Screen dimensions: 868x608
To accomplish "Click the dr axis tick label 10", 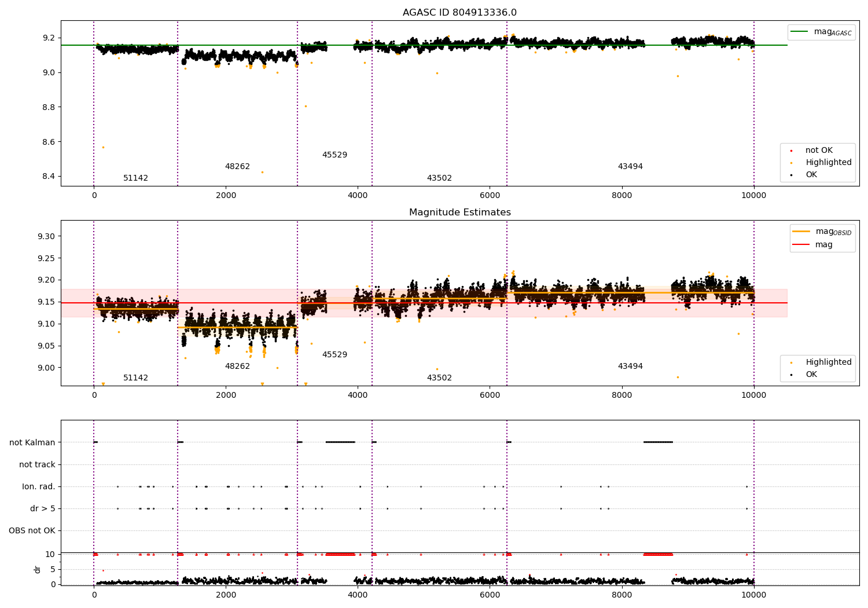I will pyautogui.click(x=50, y=554).
